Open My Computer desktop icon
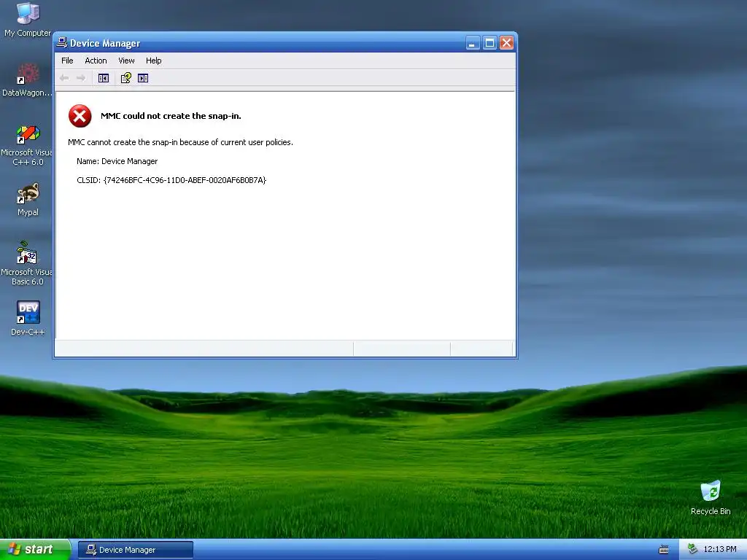 (28, 20)
